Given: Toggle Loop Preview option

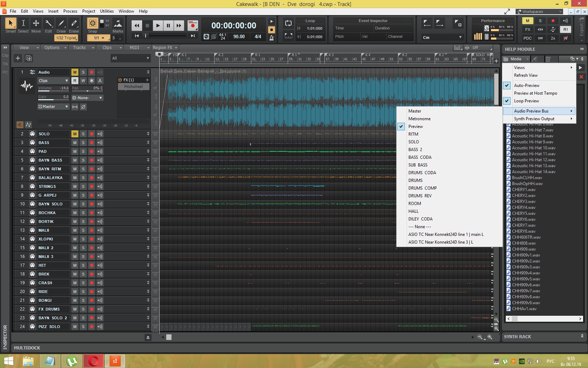Looking at the screenshot, I should [526, 101].
